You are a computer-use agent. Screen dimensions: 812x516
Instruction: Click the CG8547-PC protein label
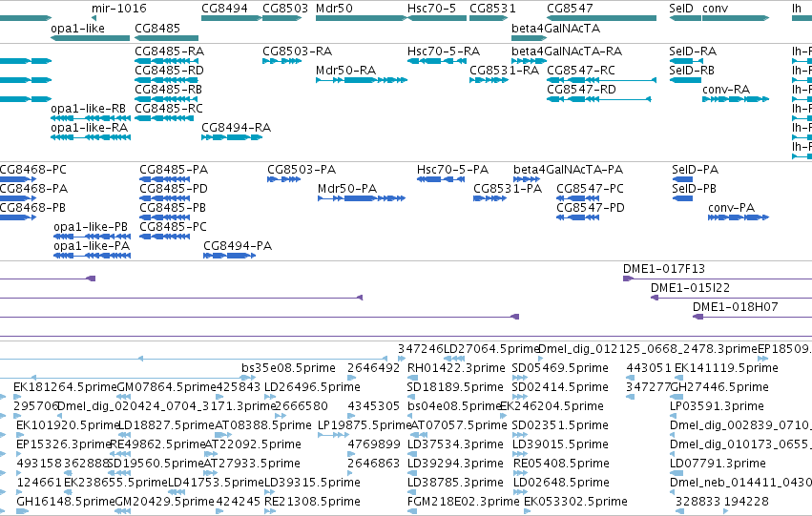[x=590, y=189]
